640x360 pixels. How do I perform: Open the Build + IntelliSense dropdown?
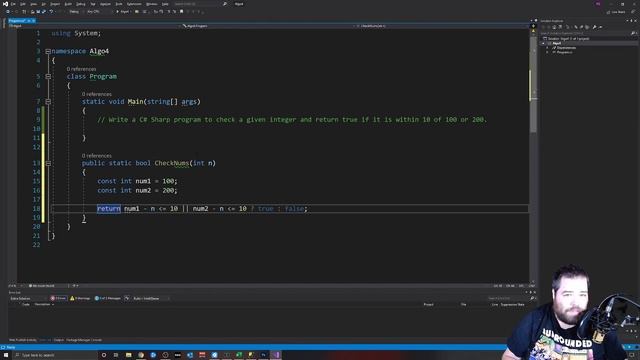pyautogui.click(x=151, y=298)
